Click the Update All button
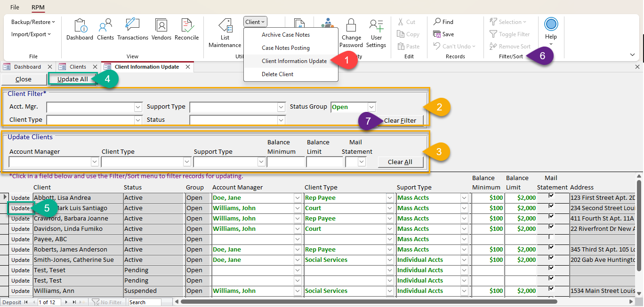Screen dimensions: 644x307 pos(72,79)
